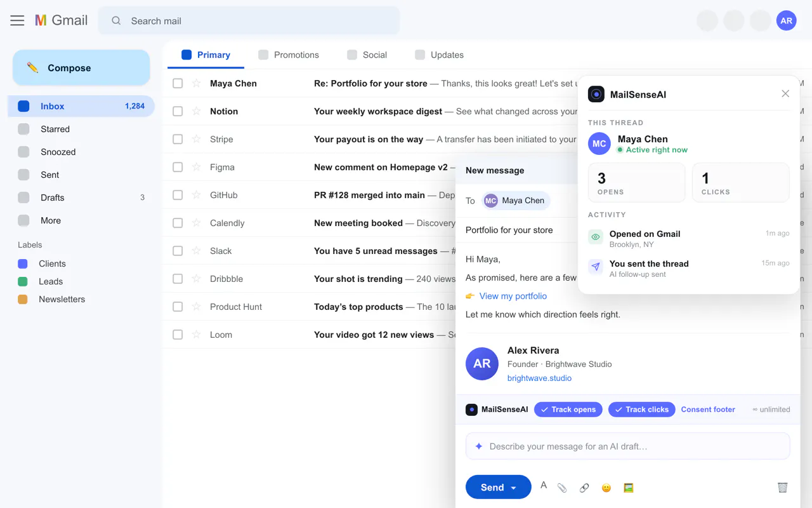The width and height of the screenshot is (812, 508).
Task: Open the Starred folder
Action: click(x=81, y=129)
